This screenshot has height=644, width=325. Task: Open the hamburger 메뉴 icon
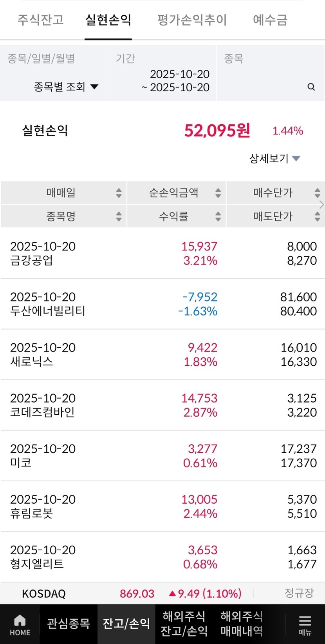[x=305, y=624]
